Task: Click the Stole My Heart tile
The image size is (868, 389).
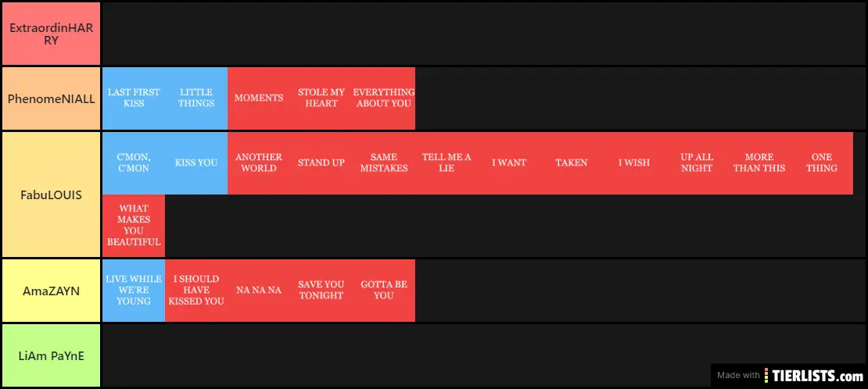Action: 321,98
